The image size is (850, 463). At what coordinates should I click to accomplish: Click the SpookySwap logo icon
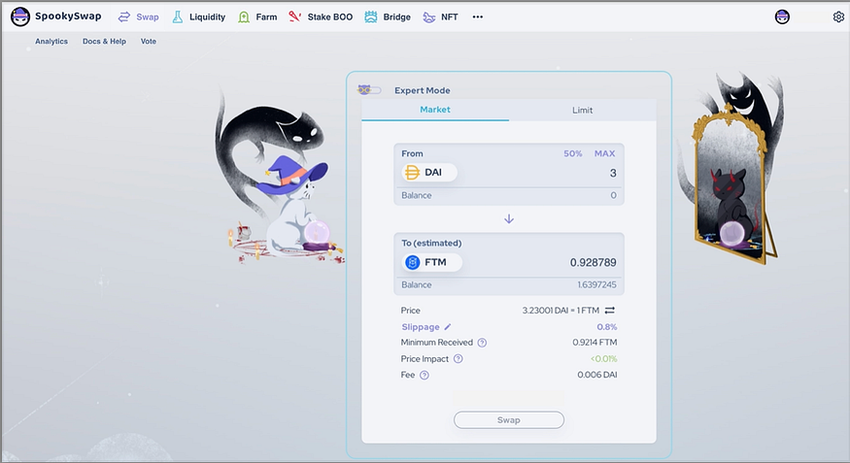pos(20,17)
